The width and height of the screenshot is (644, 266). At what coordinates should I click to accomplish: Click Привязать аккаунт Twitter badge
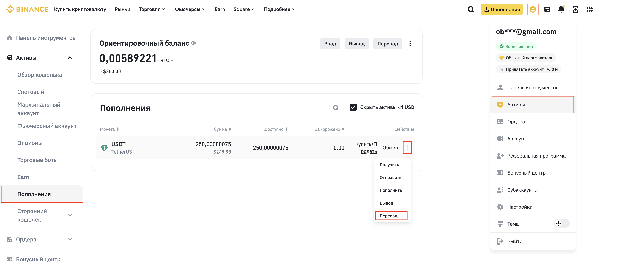click(528, 69)
